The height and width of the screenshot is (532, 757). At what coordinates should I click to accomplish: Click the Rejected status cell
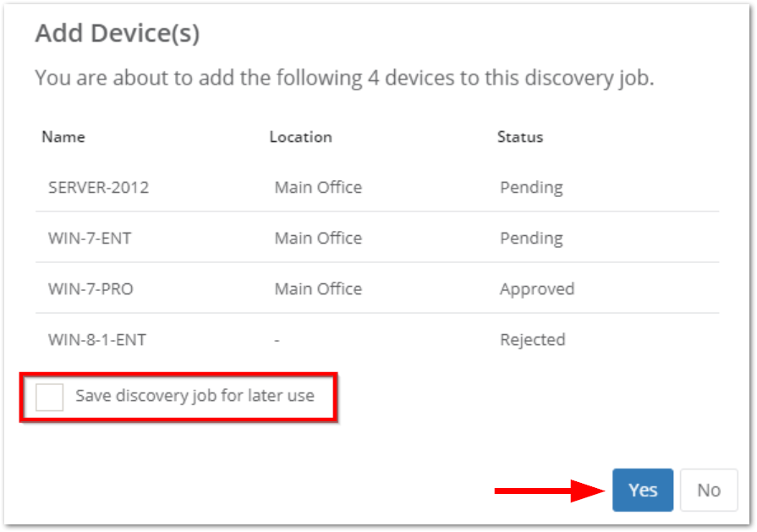533,339
